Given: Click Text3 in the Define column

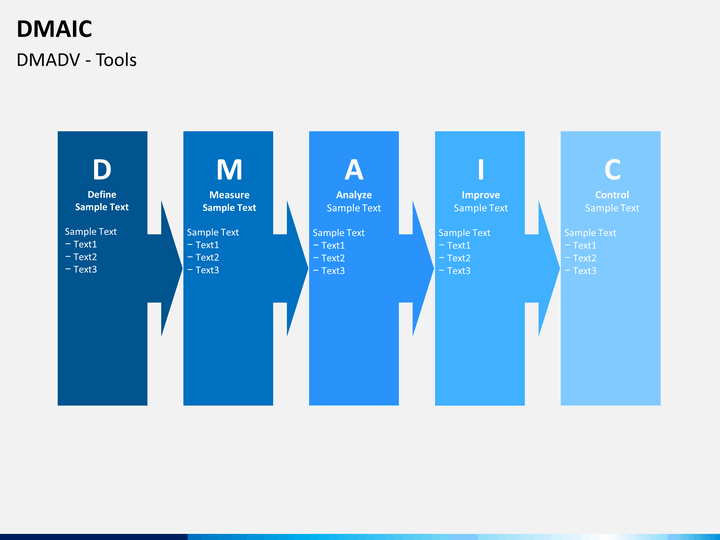Looking at the screenshot, I should (85, 269).
